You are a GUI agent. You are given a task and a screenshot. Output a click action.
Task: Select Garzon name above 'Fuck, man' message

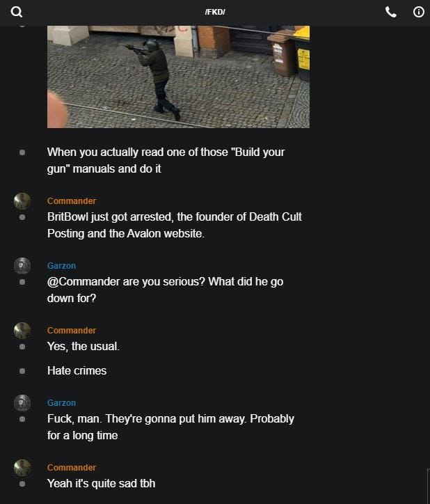[61, 403]
